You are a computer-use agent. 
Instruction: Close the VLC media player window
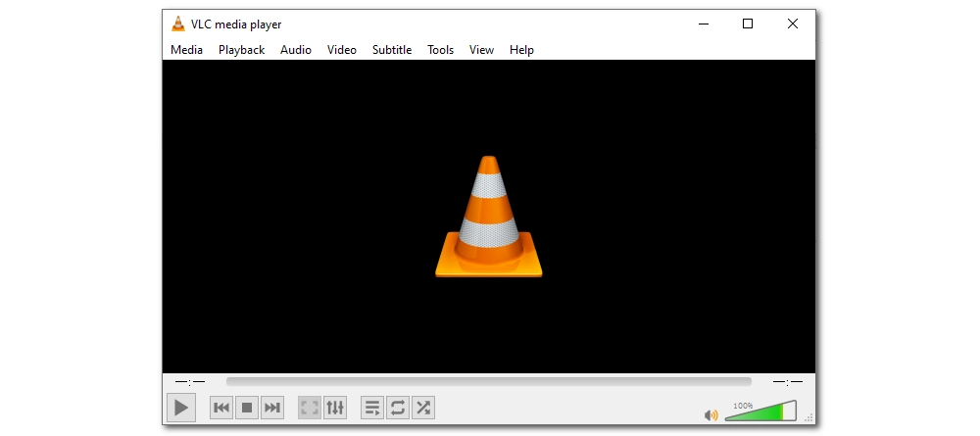[793, 24]
